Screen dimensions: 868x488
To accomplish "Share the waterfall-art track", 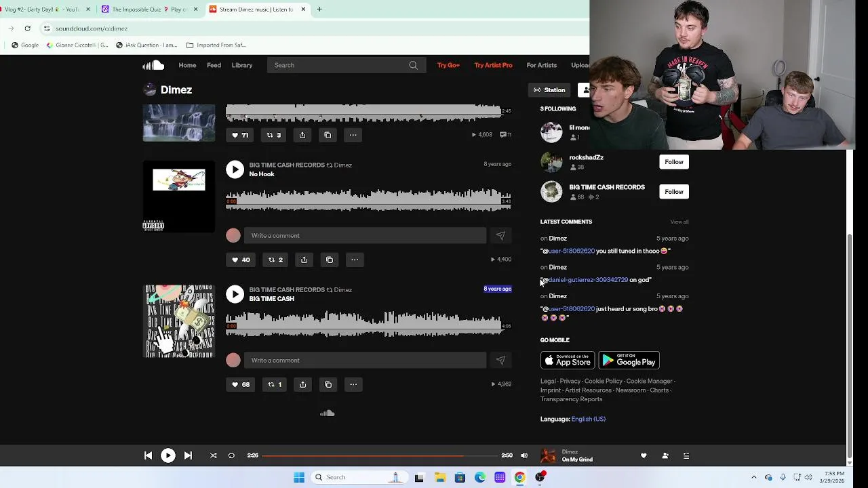I will point(302,135).
